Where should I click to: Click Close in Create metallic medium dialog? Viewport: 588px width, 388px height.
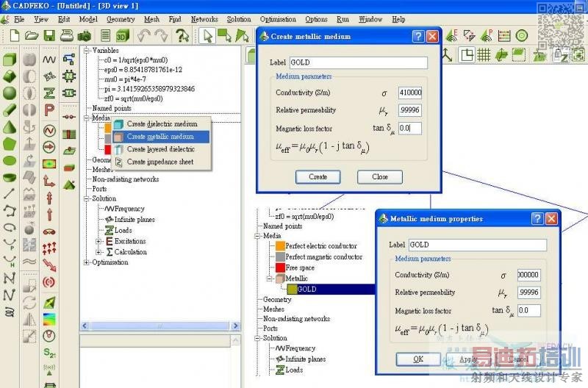[x=380, y=177]
